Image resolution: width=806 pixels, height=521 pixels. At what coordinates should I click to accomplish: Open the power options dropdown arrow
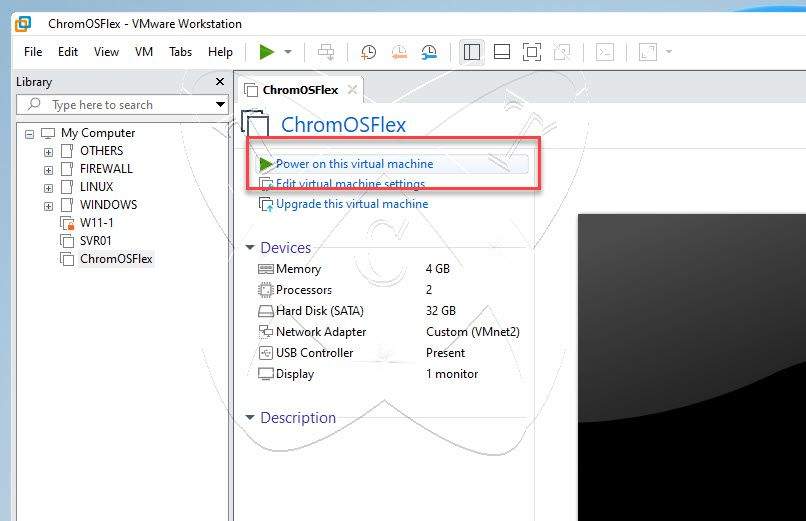tap(288, 52)
